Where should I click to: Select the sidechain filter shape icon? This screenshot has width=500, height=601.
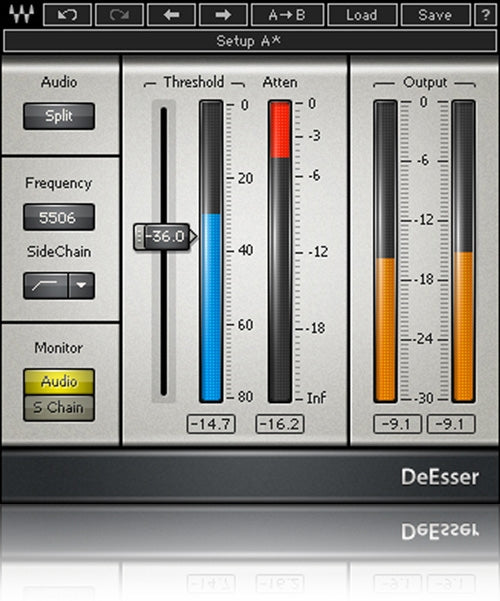(46, 286)
